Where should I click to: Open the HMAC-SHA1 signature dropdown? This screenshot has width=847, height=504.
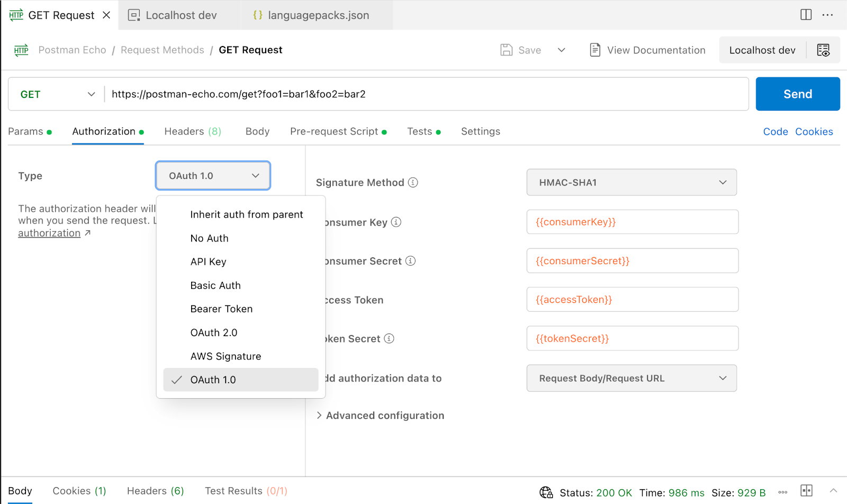[632, 182]
